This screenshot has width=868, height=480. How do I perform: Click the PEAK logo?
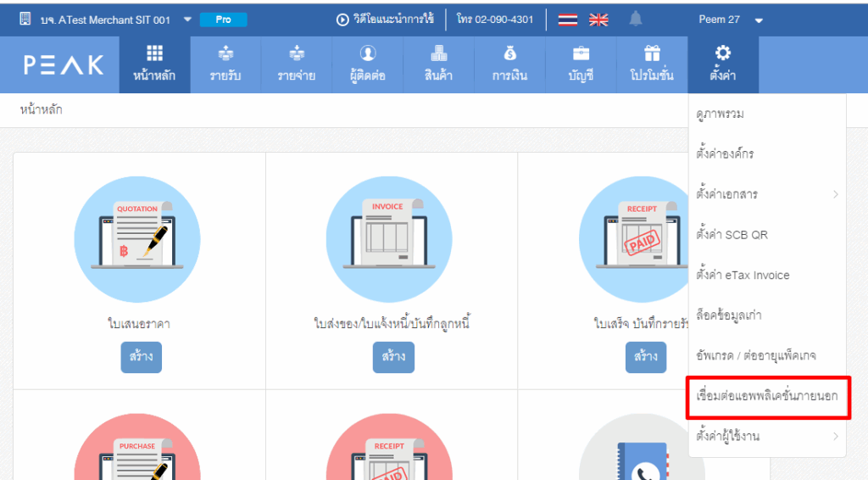click(64, 64)
